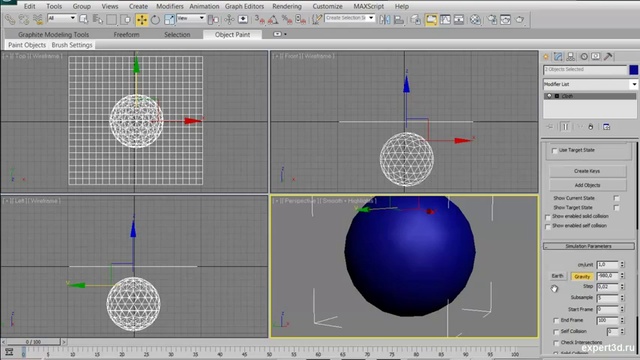Enable the End Frame checkbox
The height and width of the screenshot is (360, 640).
(556, 321)
